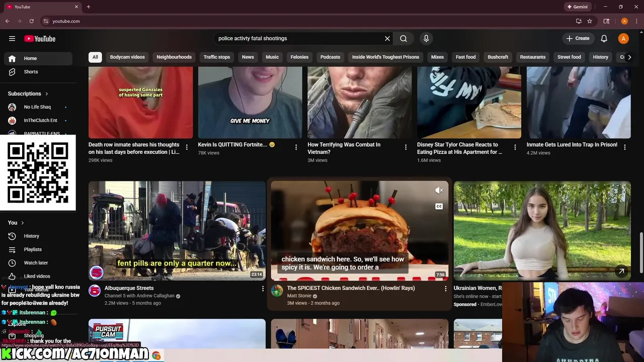This screenshot has height=362, width=644.
Task: Open Channel 5 with Andrew Callaghan channel
Action: (x=139, y=296)
